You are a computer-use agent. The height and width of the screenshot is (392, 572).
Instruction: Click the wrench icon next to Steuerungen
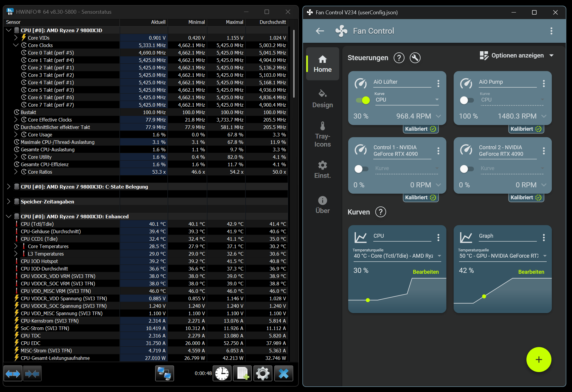415,58
